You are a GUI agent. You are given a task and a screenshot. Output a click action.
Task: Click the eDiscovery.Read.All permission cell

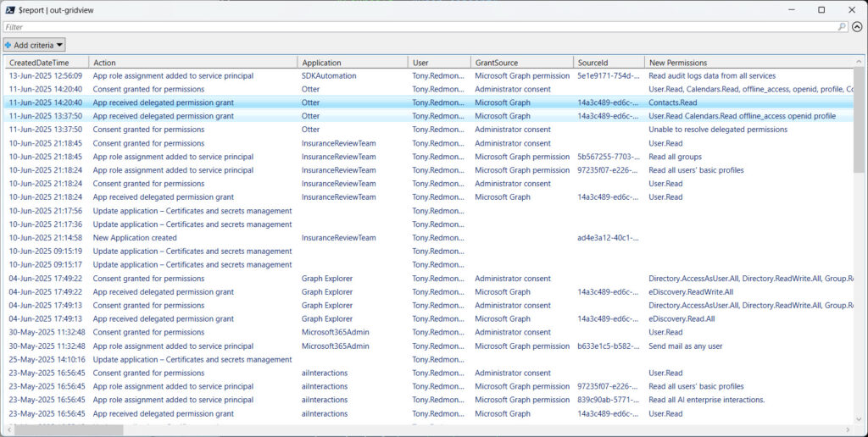pyautogui.click(x=682, y=318)
